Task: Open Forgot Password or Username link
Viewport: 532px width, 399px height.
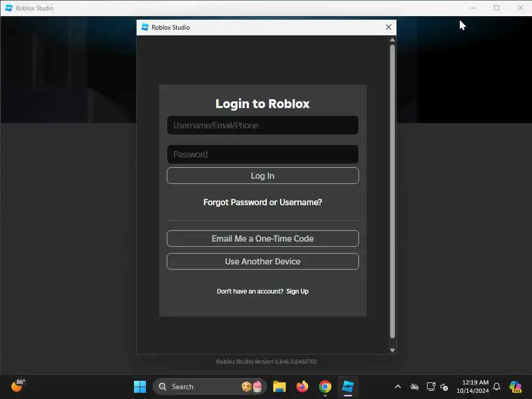Action: pos(262,202)
